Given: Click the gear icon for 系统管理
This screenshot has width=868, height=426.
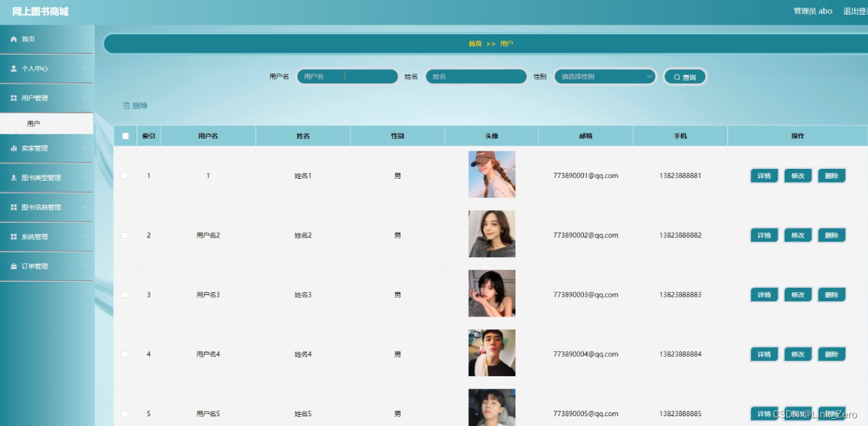Looking at the screenshot, I should point(13,237).
